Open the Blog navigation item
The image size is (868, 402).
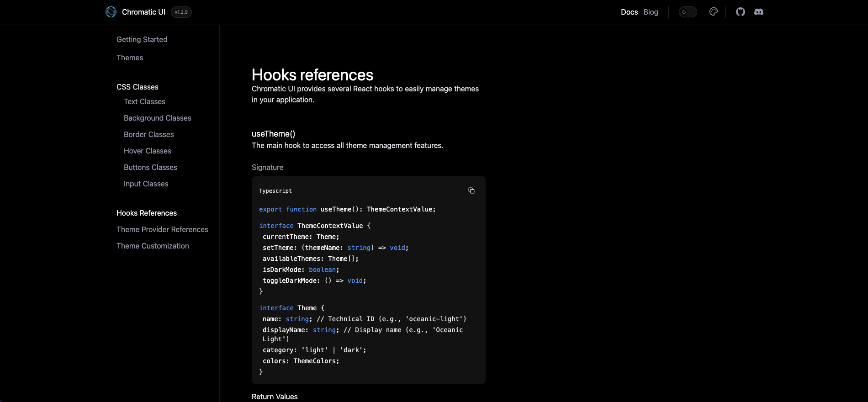click(651, 12)
